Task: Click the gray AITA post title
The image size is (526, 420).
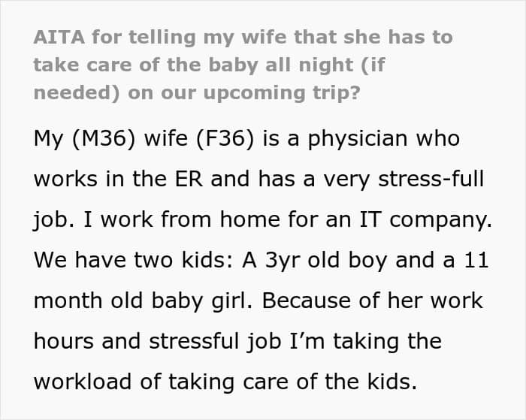Action: (243, 65)
